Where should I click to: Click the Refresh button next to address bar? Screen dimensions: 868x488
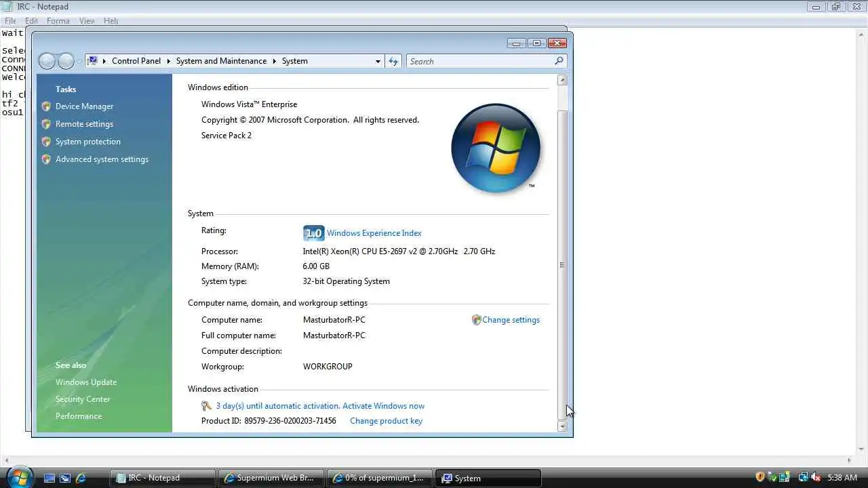pos(393,61)
